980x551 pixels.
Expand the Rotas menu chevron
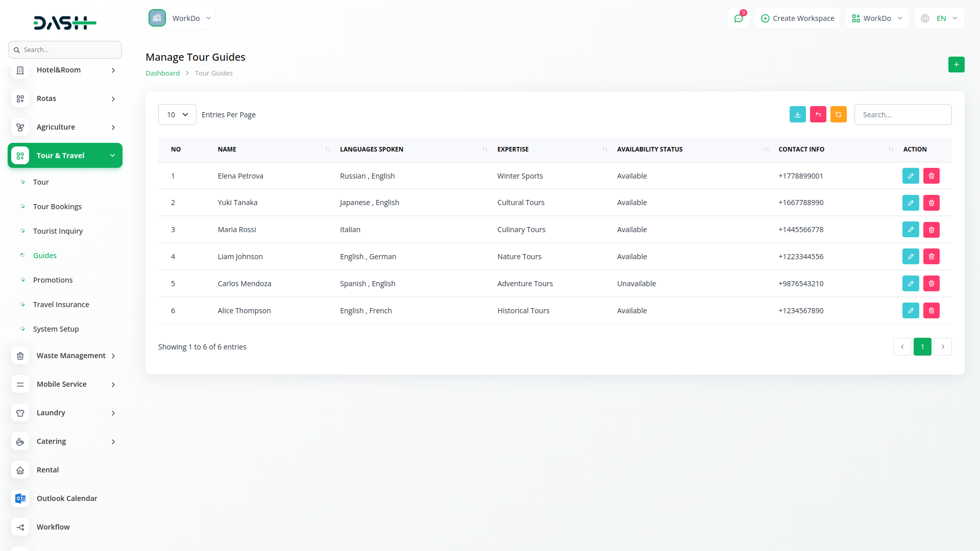coord(113,99)
